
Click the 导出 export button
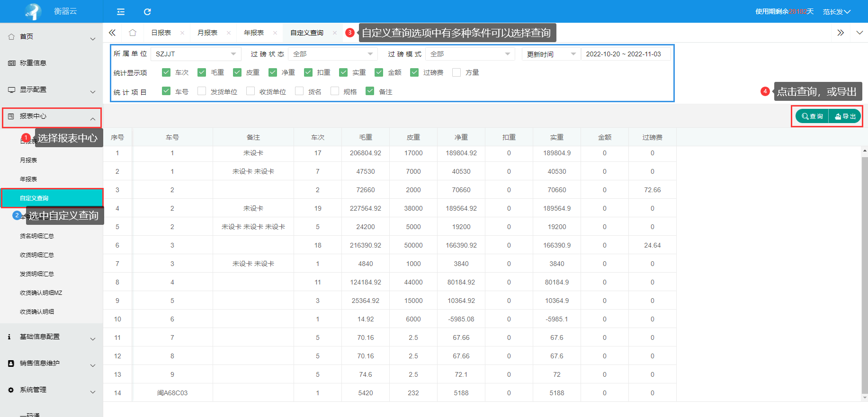click(845, 116)
